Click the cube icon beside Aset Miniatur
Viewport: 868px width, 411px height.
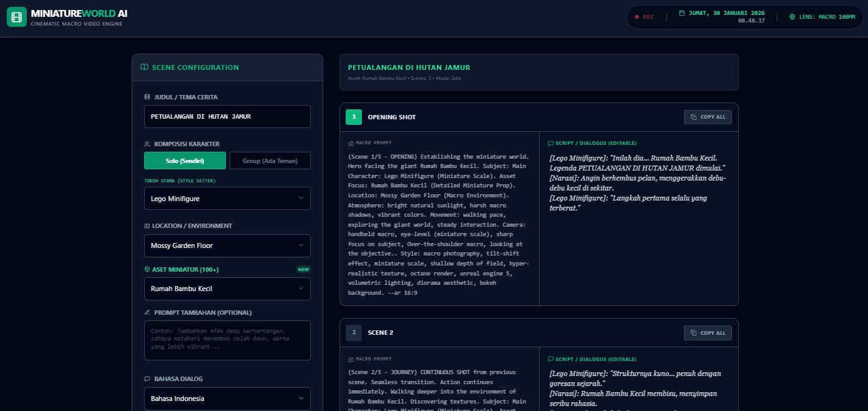(x=147, y=269)
